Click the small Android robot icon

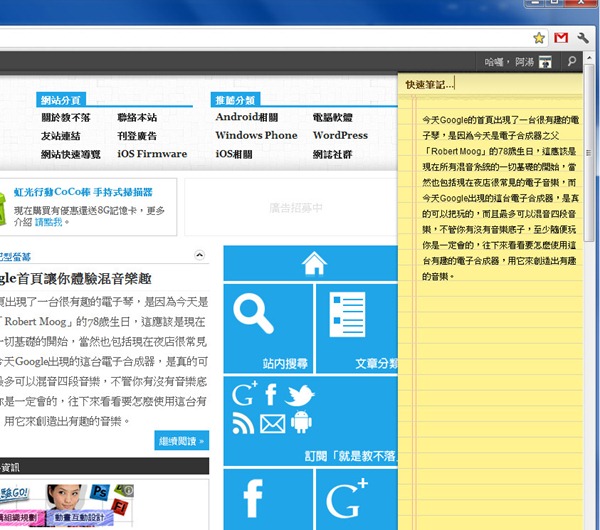click(x=300, y=423)
